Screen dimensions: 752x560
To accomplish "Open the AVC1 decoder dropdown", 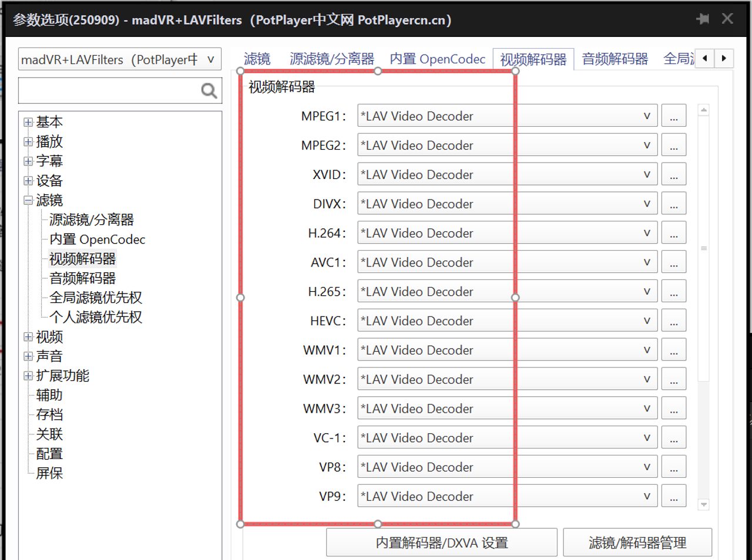I will click(508, 262).
